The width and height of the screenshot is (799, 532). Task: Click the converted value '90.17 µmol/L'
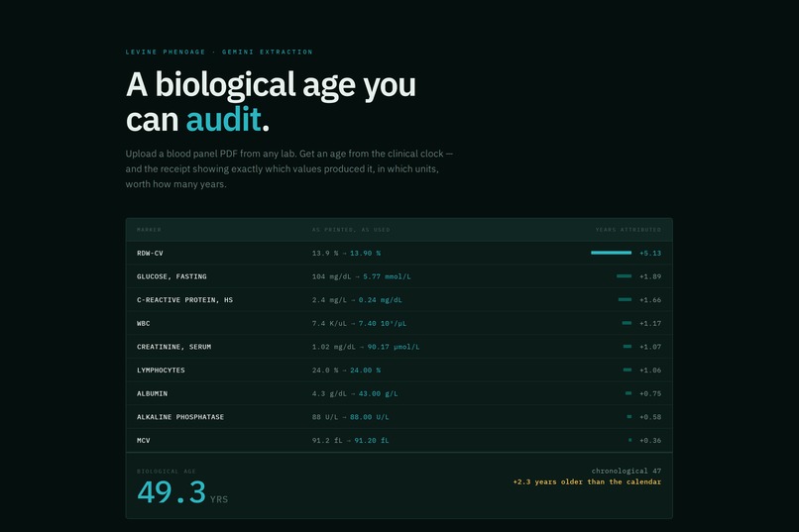tap(394, 347)
